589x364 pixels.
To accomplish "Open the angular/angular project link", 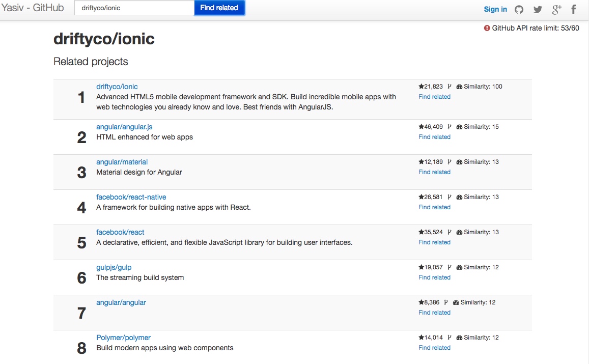I will tap(121, 302).
